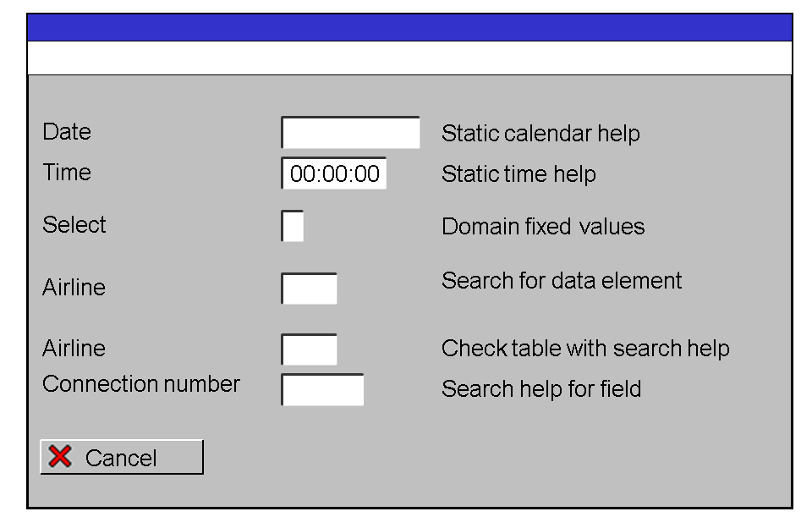Click the 'Static time help' text
This screenshot has width=812, height=528.
coord(518,174)
